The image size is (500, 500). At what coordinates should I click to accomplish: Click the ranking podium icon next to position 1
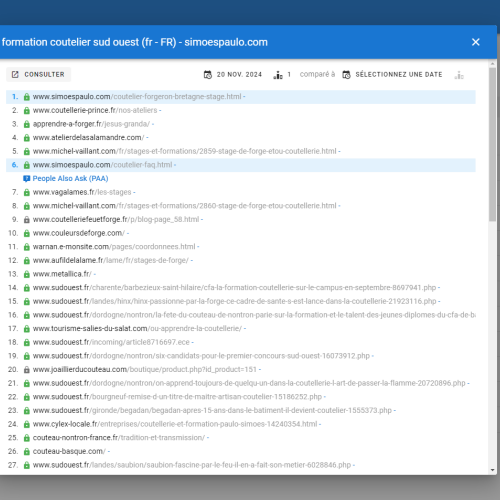[x=278, y=75]
